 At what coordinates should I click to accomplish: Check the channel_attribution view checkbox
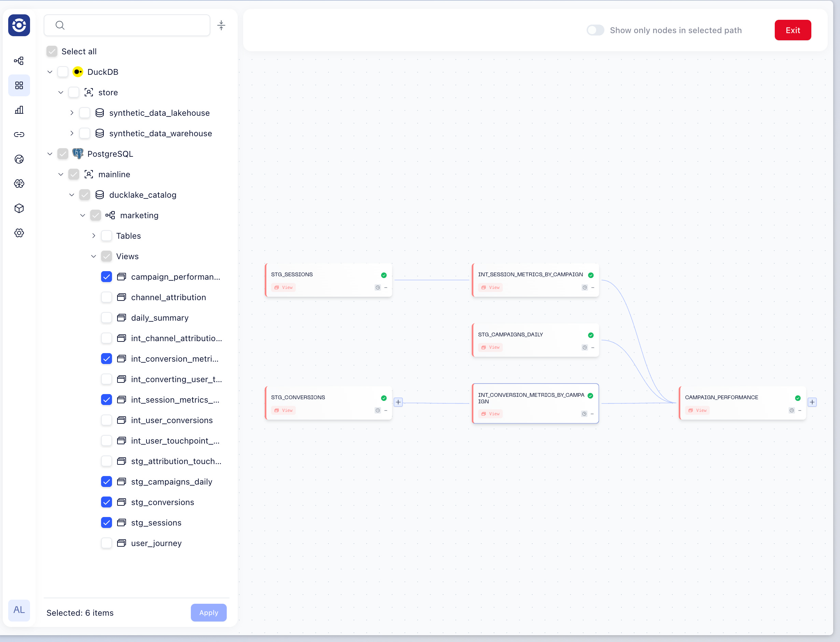point(106,297)
